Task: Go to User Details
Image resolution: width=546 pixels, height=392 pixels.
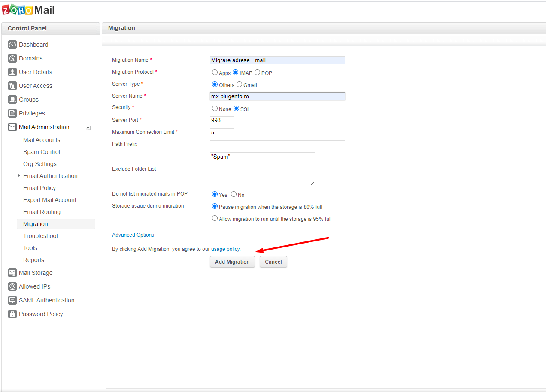Action: point(35,72)
